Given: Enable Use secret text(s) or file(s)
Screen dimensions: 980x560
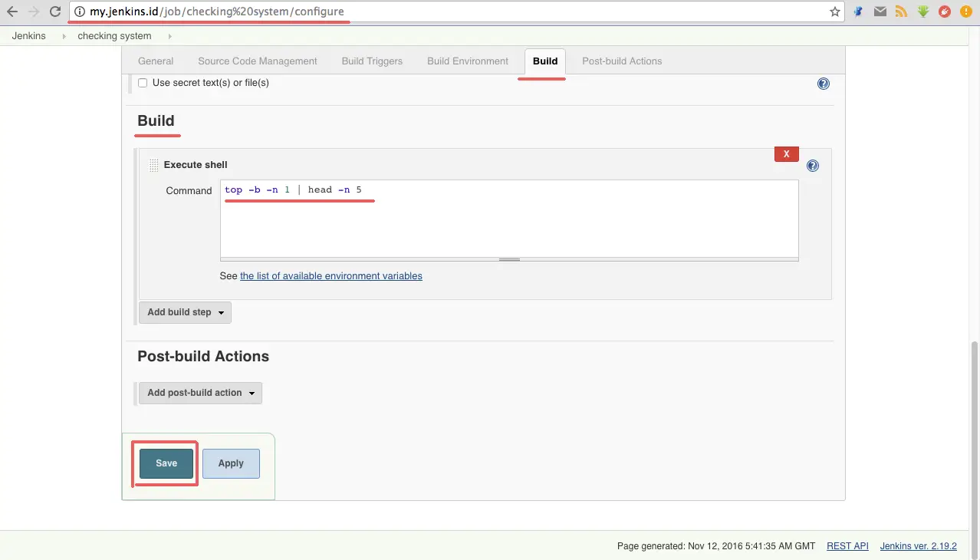Looking at the screenshot, I should tap(143, 83).
